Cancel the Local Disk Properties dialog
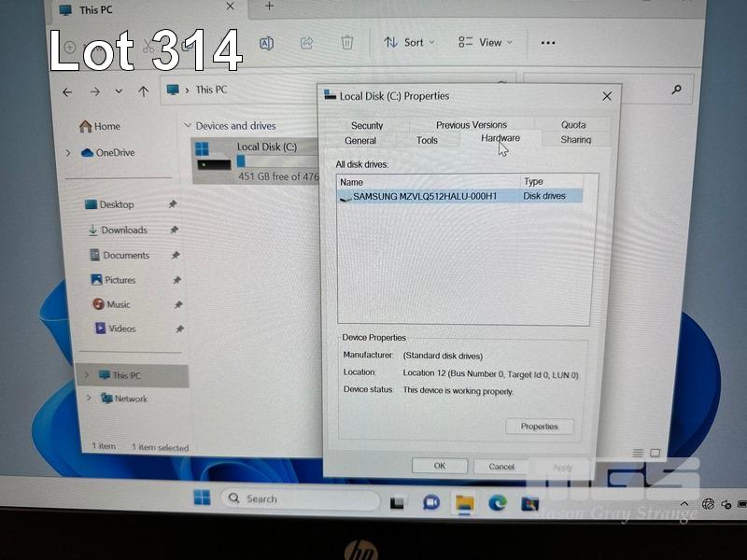The image size is (747, 560). [501, 467]
